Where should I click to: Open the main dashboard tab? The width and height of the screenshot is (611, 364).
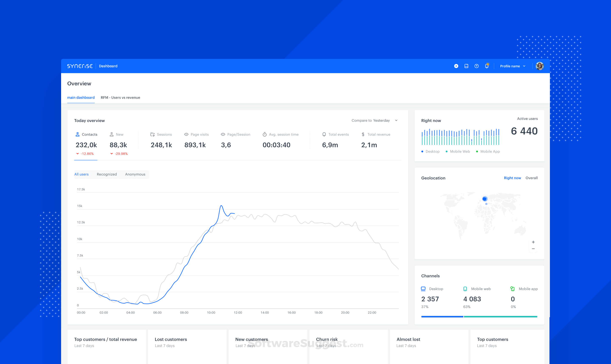tap(81, 97)
